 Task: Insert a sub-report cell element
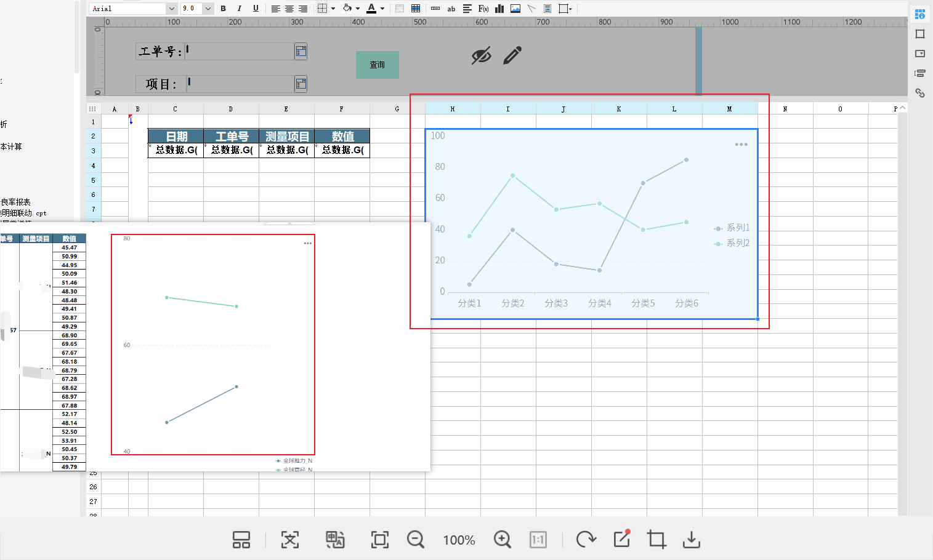pos(547,9)
